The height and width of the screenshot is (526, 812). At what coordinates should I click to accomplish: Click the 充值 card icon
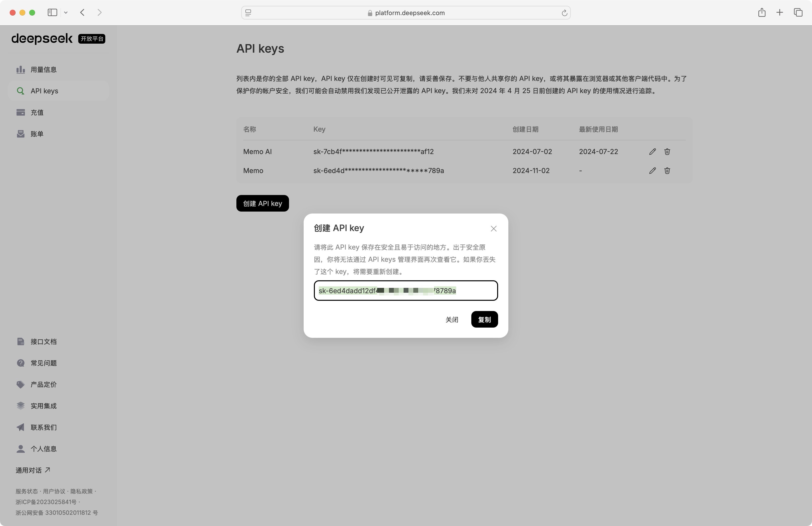tap(20, 112)
